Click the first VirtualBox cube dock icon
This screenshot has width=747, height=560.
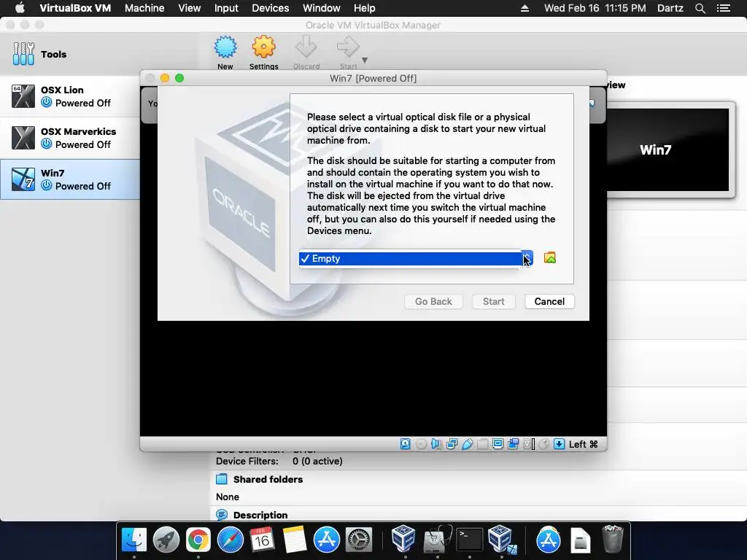coord(403,539)
